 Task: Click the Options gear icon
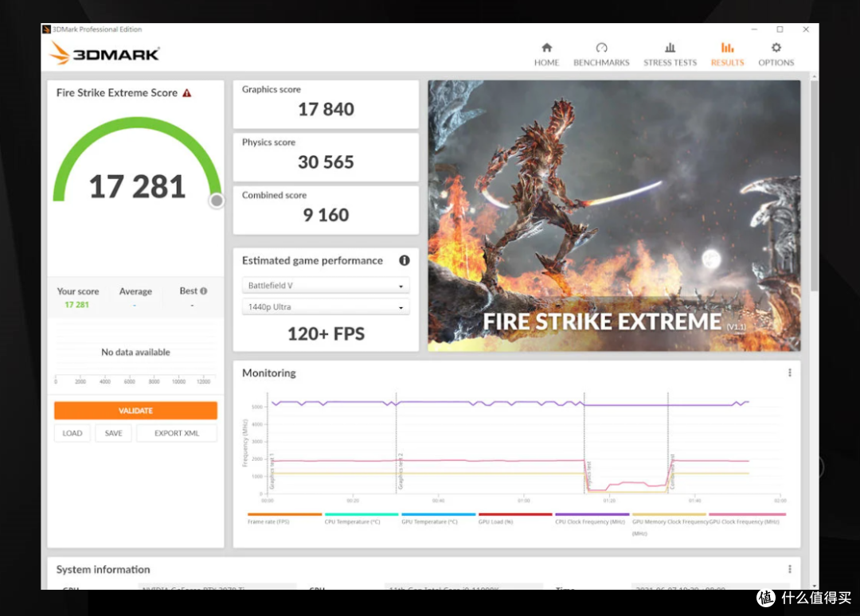coord(776,48)
